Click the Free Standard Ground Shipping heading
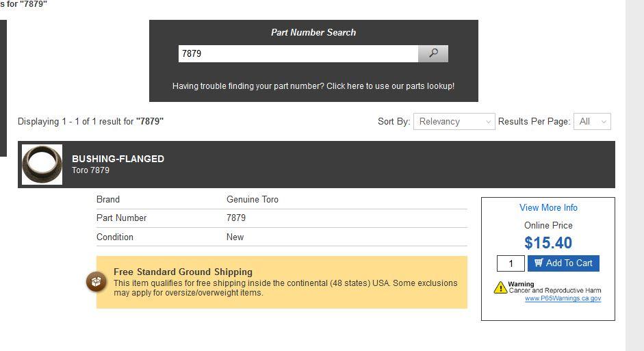The width and height of the screenshot is (644, 351). pos(183,272)
